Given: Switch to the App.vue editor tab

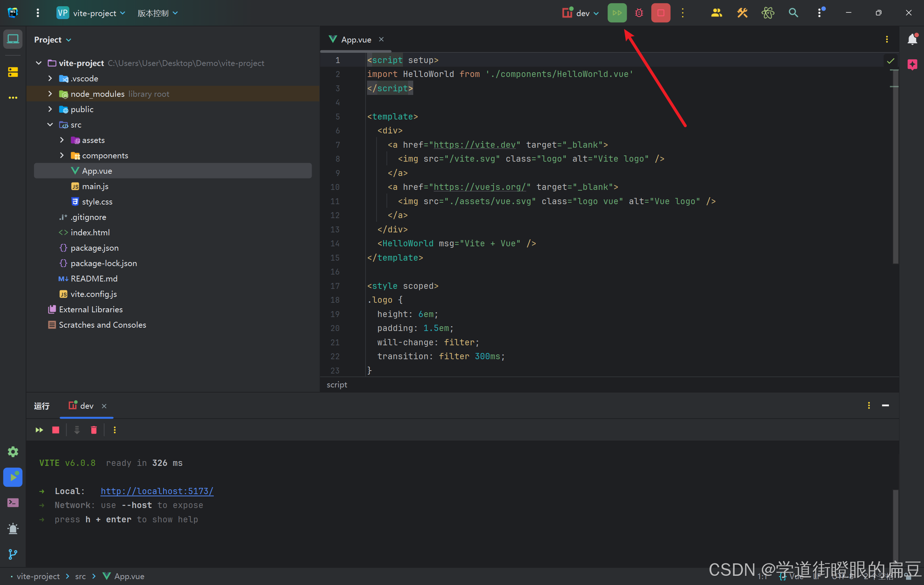Looking at the screenshot, I should [x=356, y=40].
